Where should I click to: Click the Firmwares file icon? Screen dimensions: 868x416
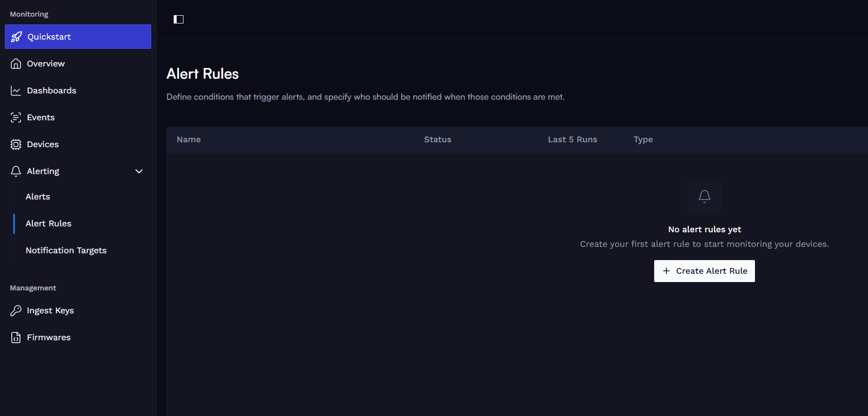tap(16, 337)
